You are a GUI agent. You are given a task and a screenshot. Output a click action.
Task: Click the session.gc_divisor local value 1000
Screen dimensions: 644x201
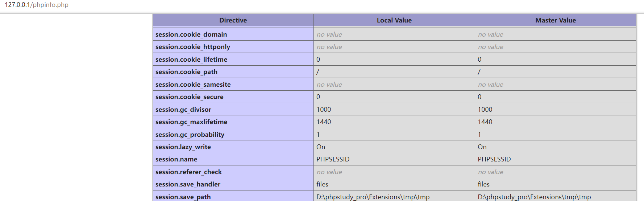coord(324,110)
